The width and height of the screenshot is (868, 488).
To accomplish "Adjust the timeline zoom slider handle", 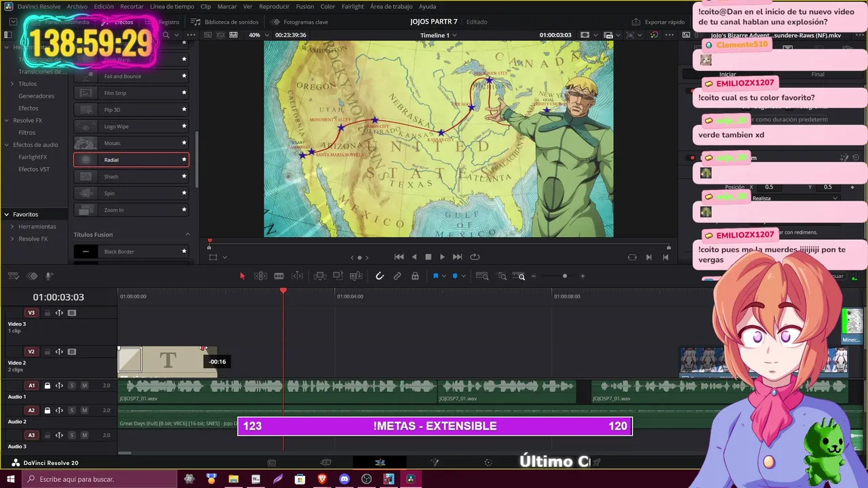I will click(x=564, y=276).
